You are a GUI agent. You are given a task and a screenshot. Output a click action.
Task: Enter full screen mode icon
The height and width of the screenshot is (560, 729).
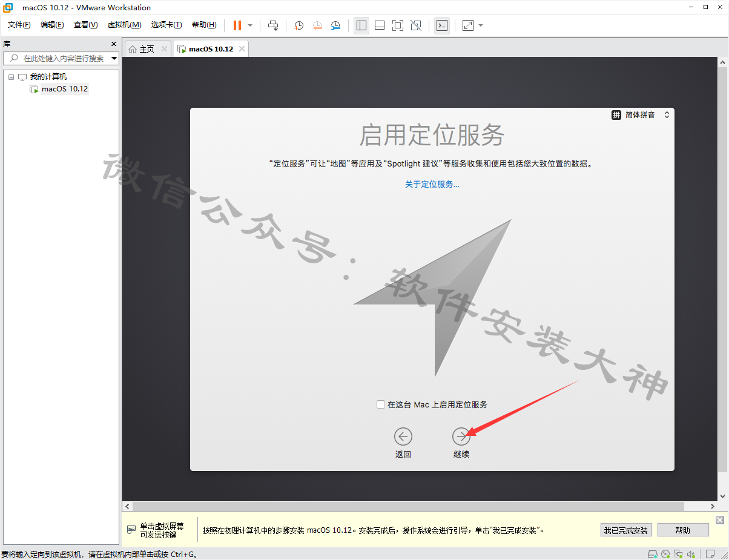tap(398, 25)
